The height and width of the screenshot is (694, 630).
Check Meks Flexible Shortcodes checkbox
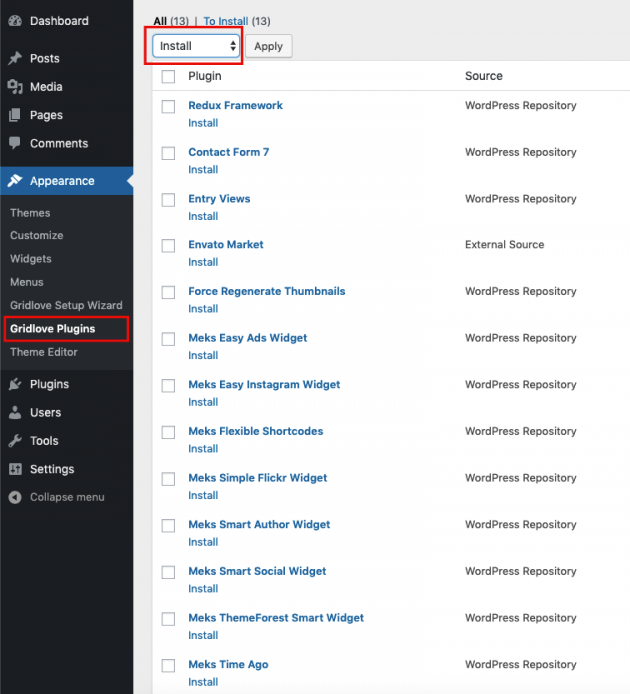click(168, 432)
